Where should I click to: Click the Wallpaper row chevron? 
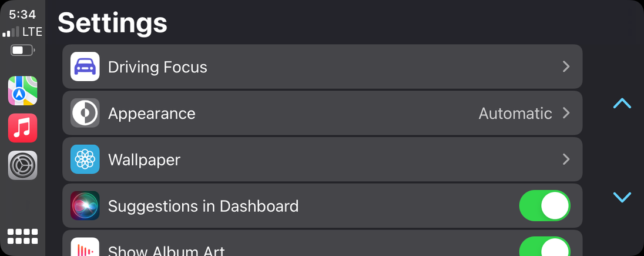[566, 159]
